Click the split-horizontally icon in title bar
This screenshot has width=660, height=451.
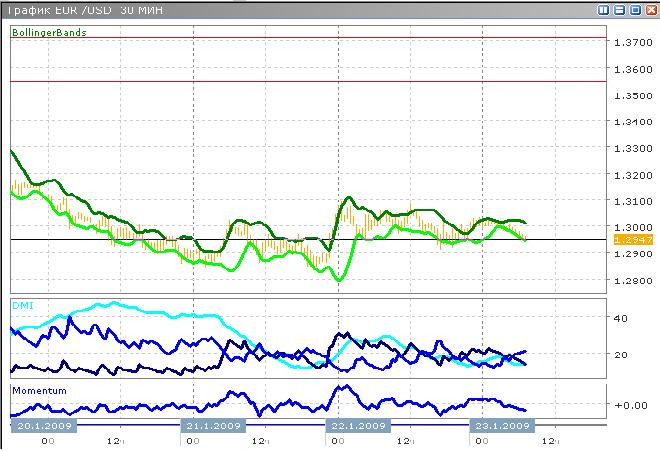pyautogui.click(x=619, y=9)
